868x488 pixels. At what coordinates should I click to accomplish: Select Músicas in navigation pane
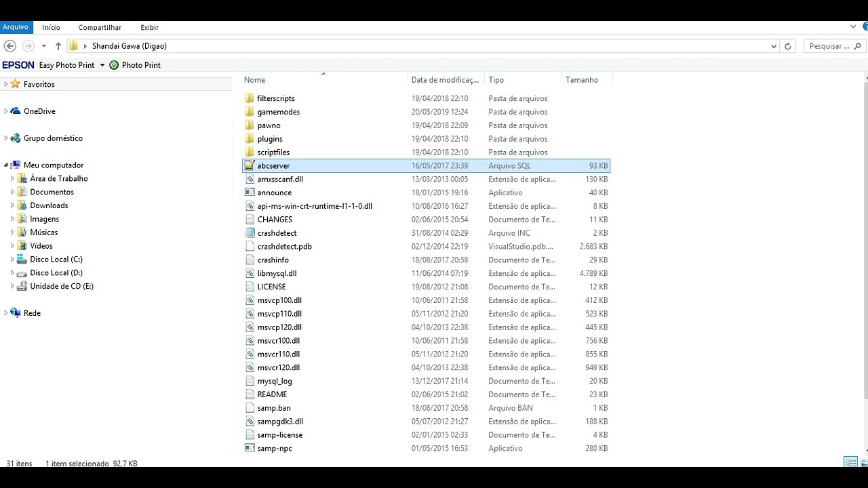tap(44, 232)
